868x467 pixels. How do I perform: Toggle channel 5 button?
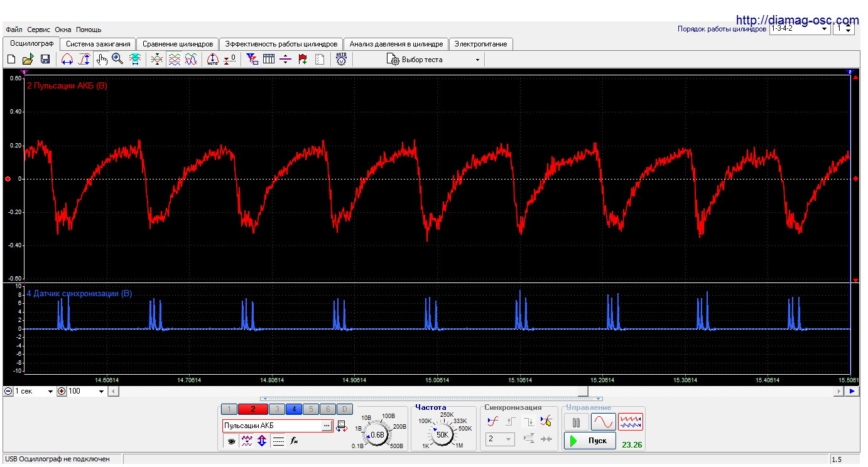[311, 409]
